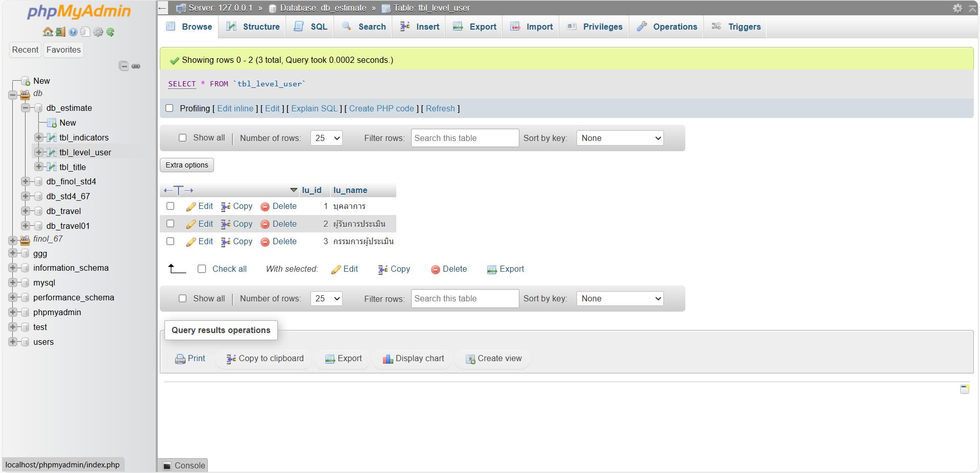Expand the db_travel database node

point(25,211)
